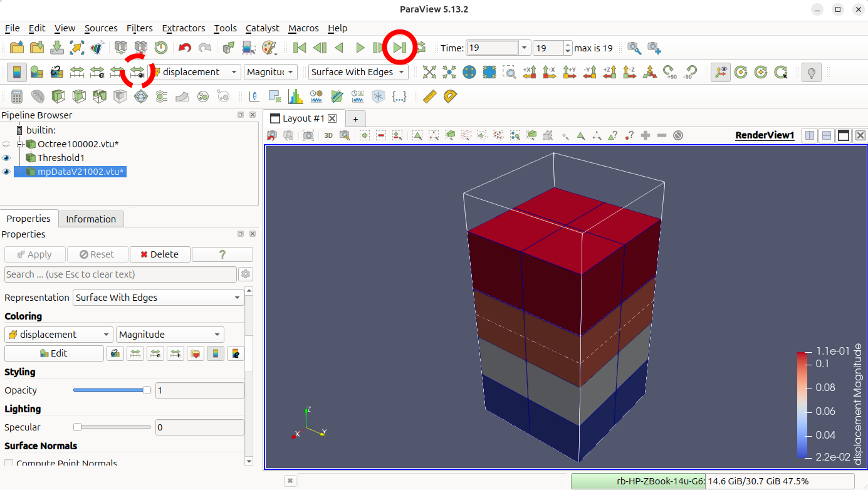Click the Reset button
This screenshot has width=868, height=490.
click(x=97, y=254)
